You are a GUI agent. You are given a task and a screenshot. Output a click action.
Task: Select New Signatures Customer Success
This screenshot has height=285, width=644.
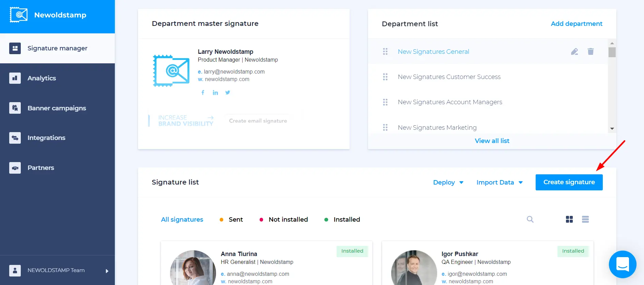tap(449, 77)
